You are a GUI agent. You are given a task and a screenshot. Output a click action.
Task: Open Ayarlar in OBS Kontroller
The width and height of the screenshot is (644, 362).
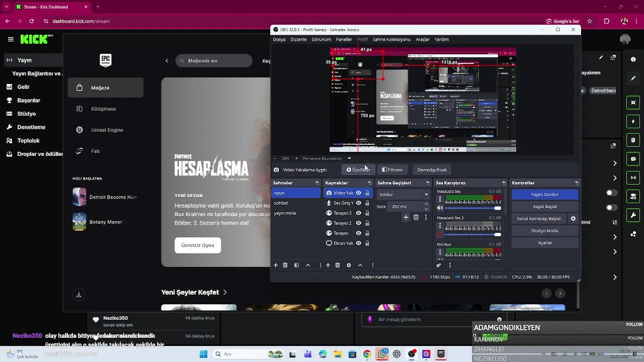point(545,243)
